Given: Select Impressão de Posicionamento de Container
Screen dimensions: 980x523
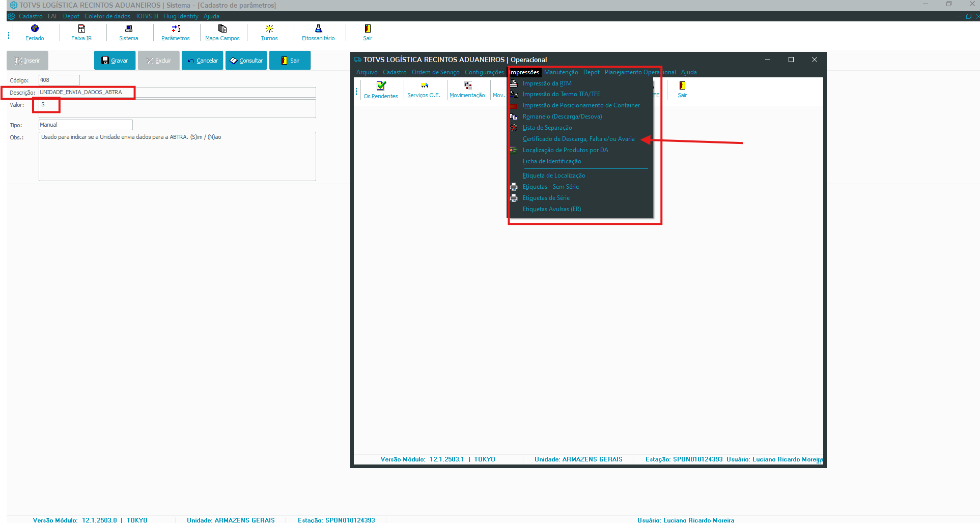Looking at the screenshot, I should click(x=580, y=105).
